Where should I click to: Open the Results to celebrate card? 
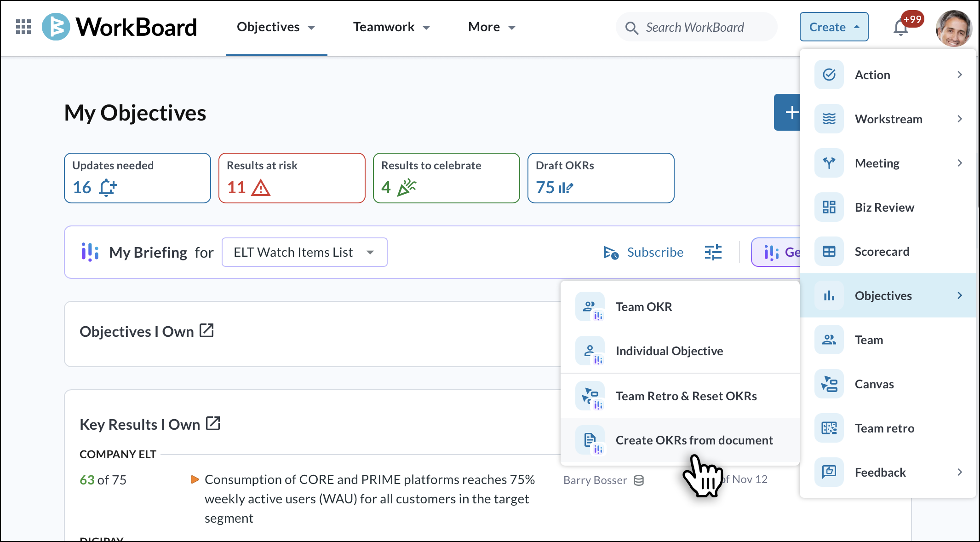click(x=447, y=178)
